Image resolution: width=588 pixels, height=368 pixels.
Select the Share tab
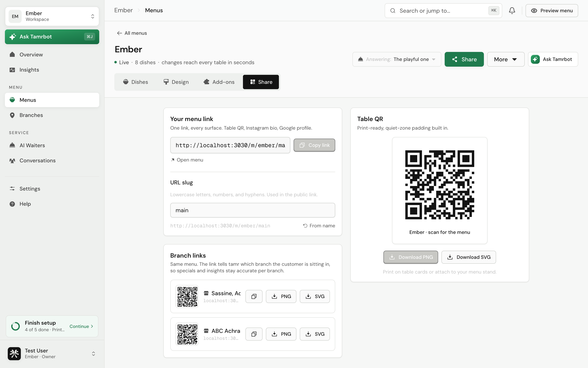pos(261,82)
